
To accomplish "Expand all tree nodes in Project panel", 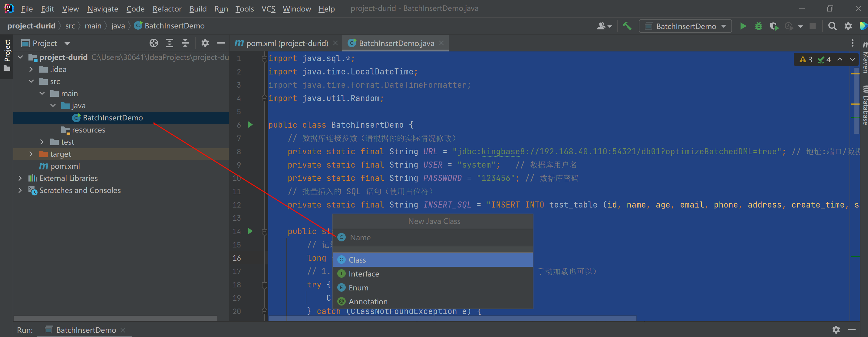I will point(170,43).
